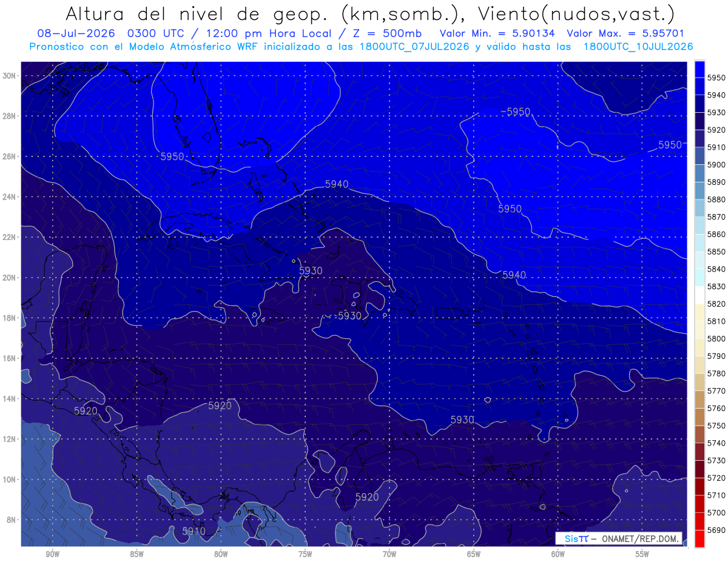Click the 60W longitude axis label
The height and width of the screenshot is (562, 728).
(558, 554)
